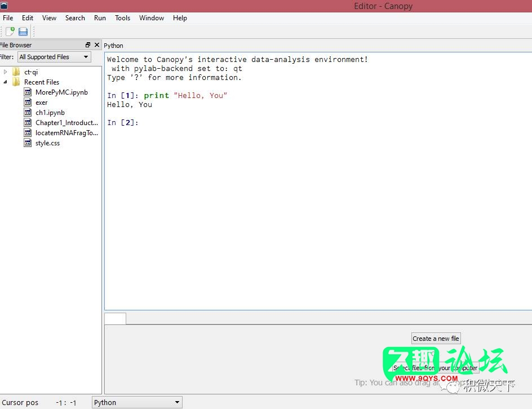
Task: Click the Canopy app icon in title bar
Action: pos(4,6)
